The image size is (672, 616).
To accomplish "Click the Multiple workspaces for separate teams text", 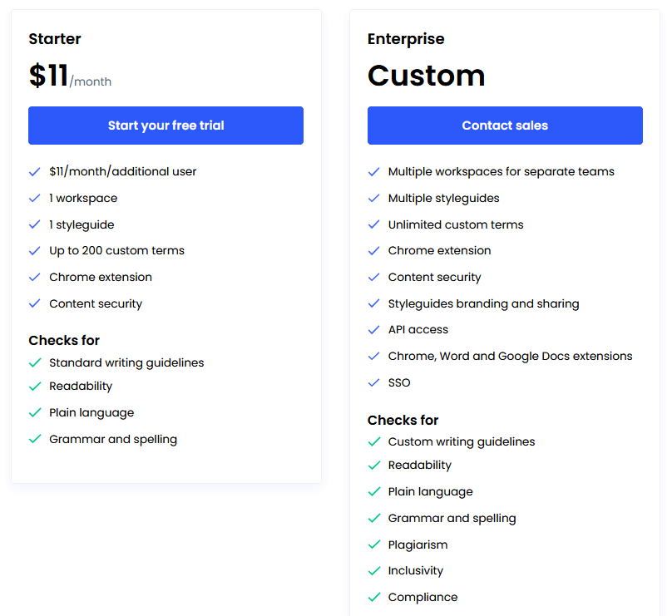I will click(501, 171).
